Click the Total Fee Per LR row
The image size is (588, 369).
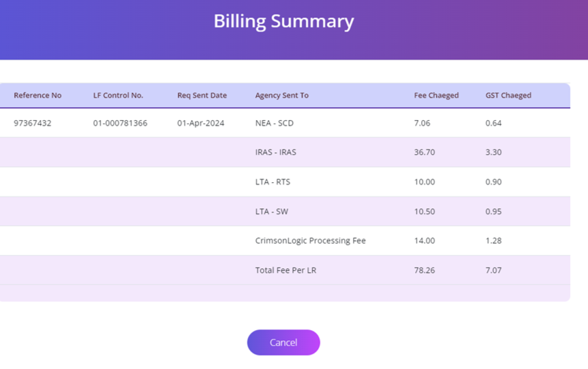point(285,270)
